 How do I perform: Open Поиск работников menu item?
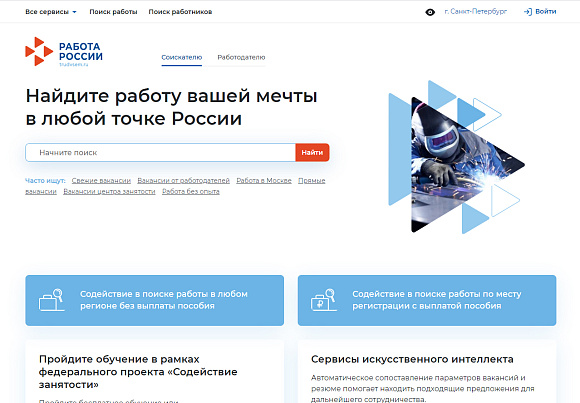point(180,12)
